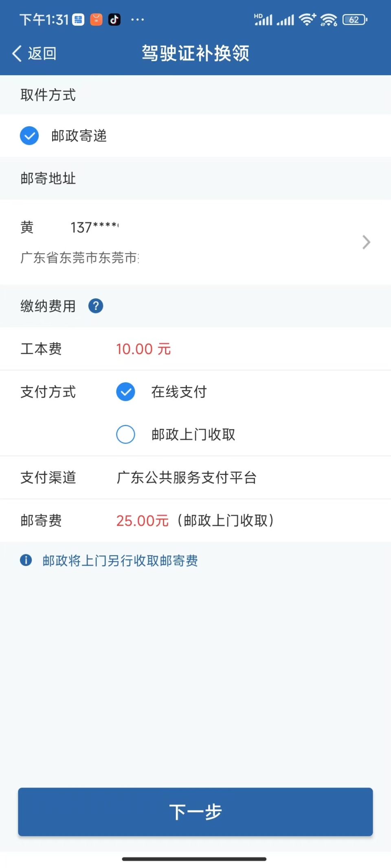
Task: Tap the blue info icon beside postage notice
Action: 26,560
